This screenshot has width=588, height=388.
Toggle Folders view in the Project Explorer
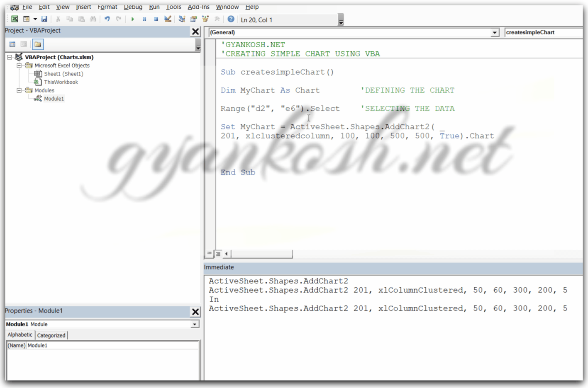pyautogui.click(x=37, y=44)
